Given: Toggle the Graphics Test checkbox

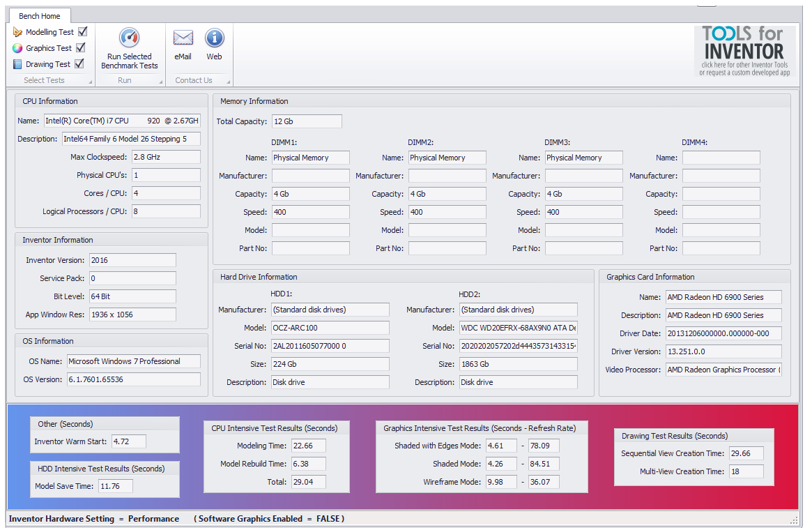Looking at the screenshot, I should (80, 47).
